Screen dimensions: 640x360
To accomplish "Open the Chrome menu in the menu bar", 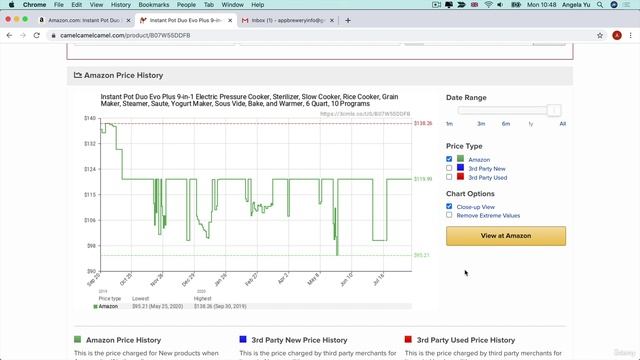I will pyautogui.click(x=34, y=5).
